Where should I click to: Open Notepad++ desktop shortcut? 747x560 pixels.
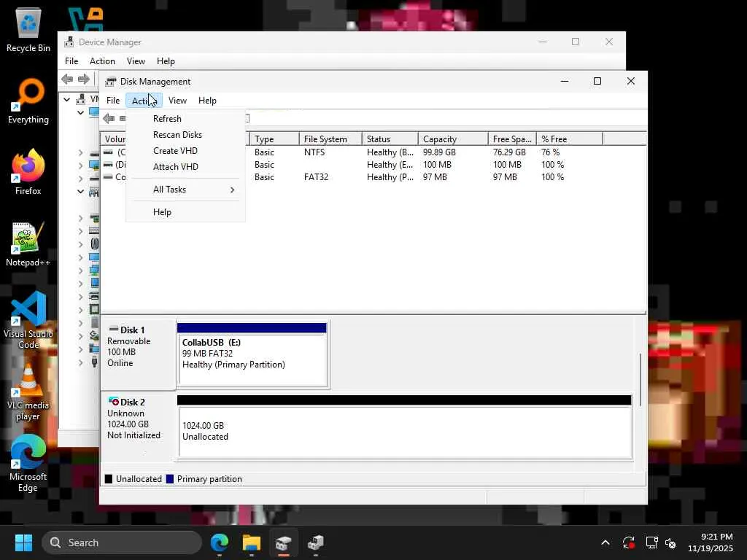(28, 244)
